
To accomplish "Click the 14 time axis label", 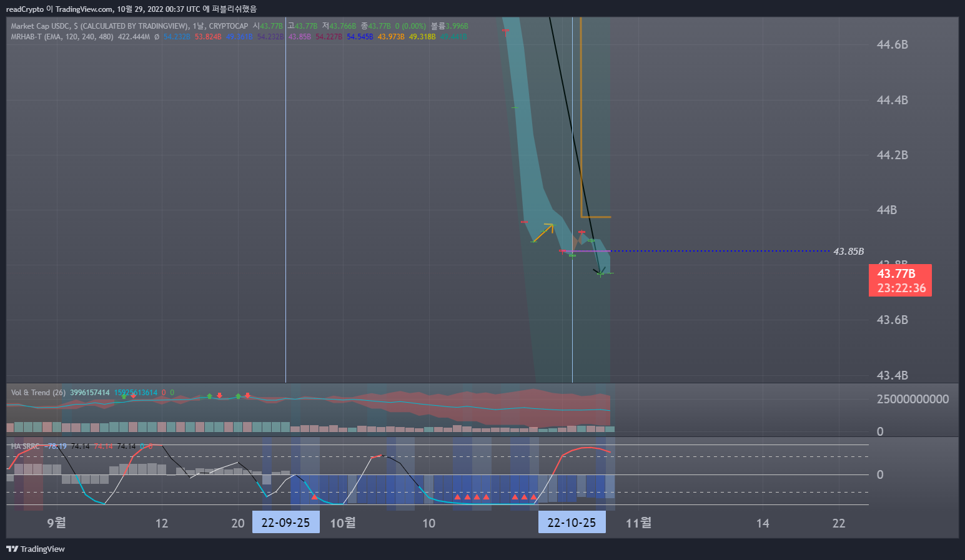I will tap(763, 523).
